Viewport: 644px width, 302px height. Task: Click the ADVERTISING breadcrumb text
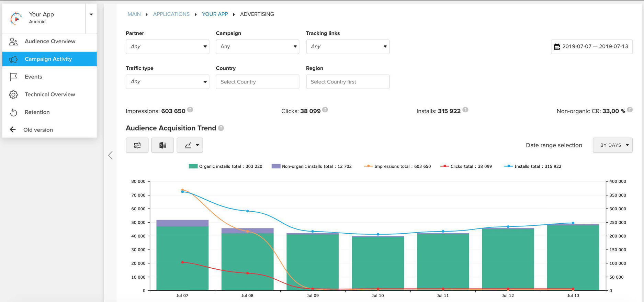coord(257,14)
